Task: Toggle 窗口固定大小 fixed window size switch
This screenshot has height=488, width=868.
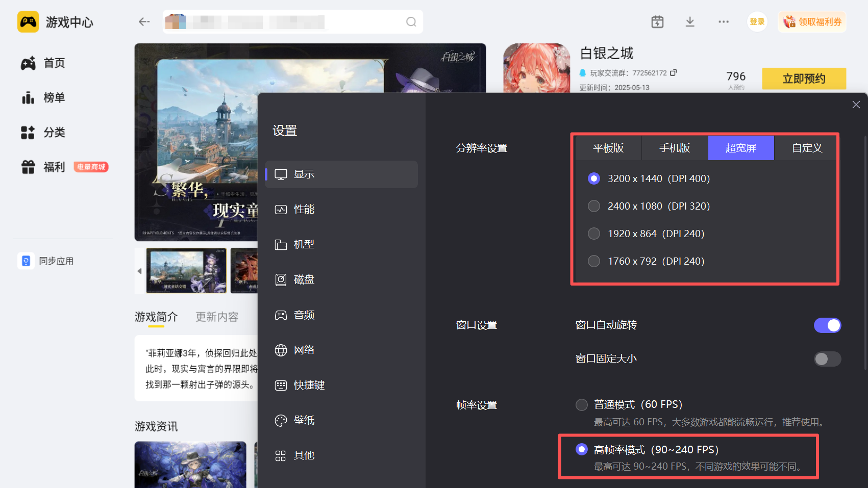Action: click(827, 359)
